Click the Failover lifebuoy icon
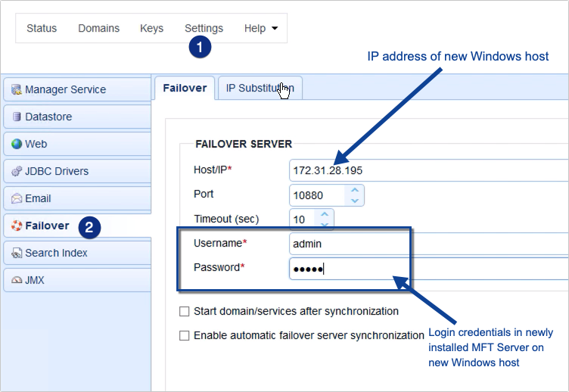Screen dimensions: 569x392 (x=17, y=226)
